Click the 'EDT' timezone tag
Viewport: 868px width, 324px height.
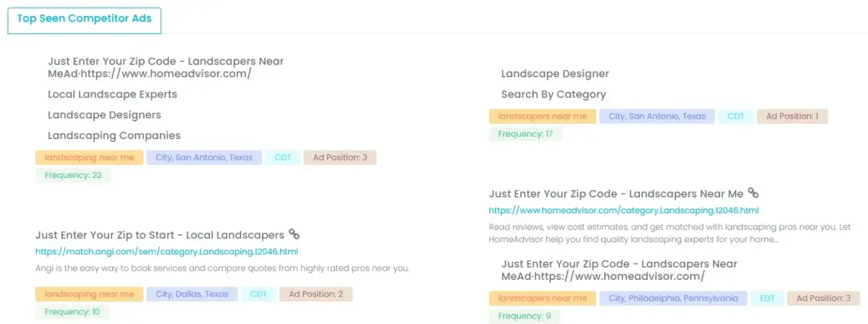pyautogui.click(x=767, y=298)
